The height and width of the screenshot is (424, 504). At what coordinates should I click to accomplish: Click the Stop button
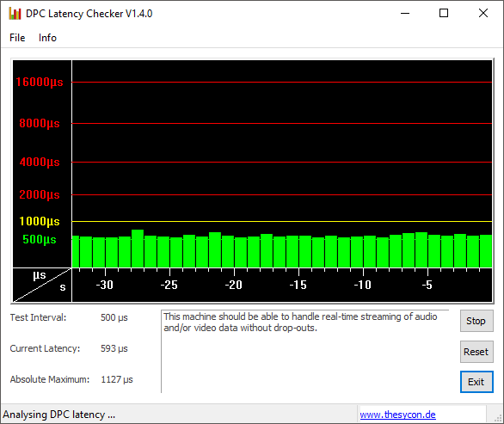click(x=476, y=321)
